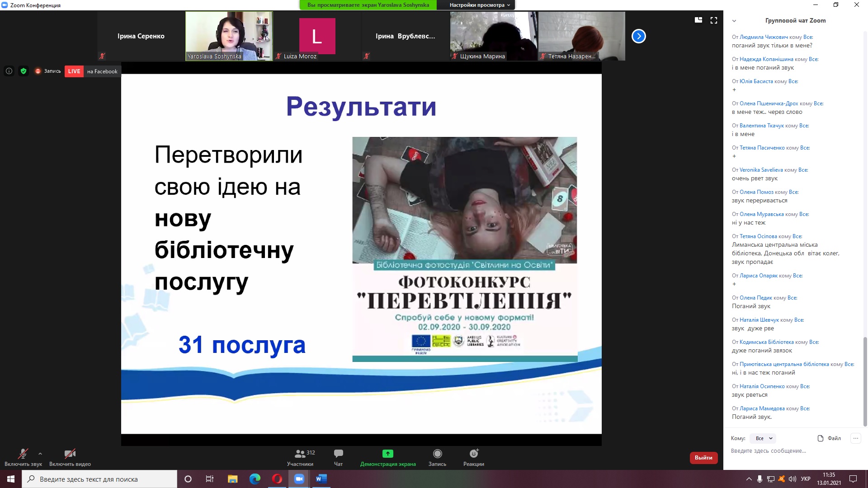Open Cortana circle icon on taskbar
Image resolution: width=868 pixels, height=488 pixels.
click(188, 479)
